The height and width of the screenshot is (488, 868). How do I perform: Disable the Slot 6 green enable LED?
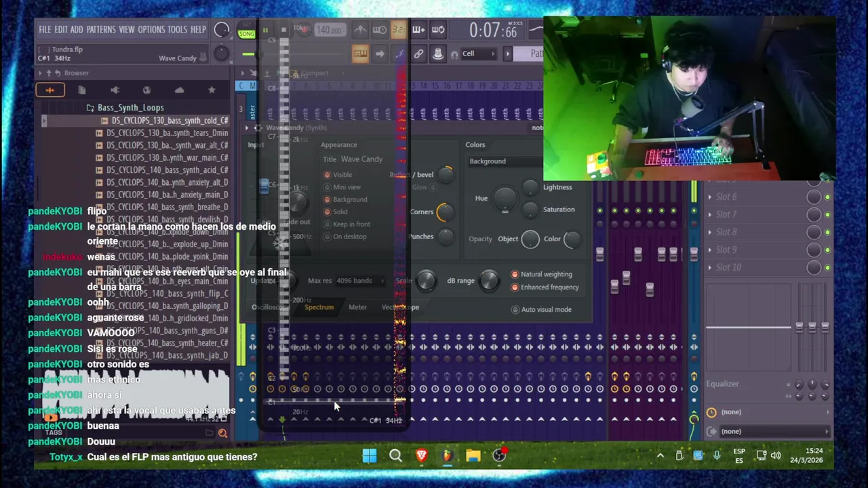pos(827,197)
